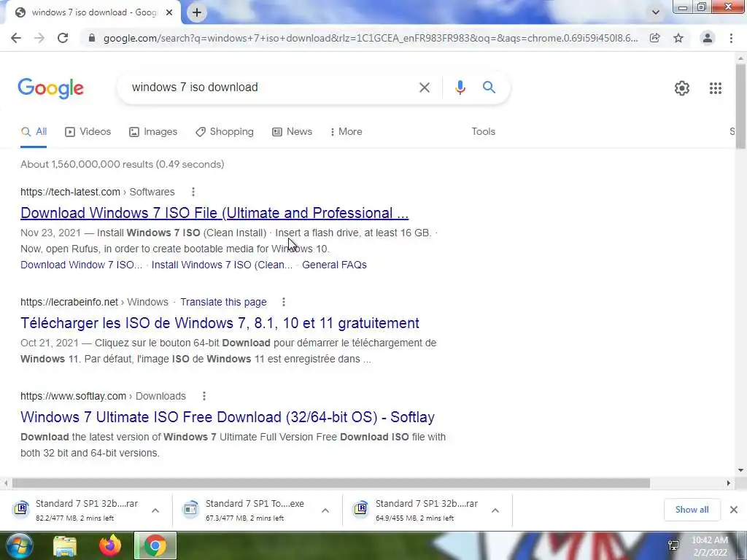Click the vertical page scrollbar thumb
Image resolution: width=747 pixels, height=560 pixels.
[740, 106]
